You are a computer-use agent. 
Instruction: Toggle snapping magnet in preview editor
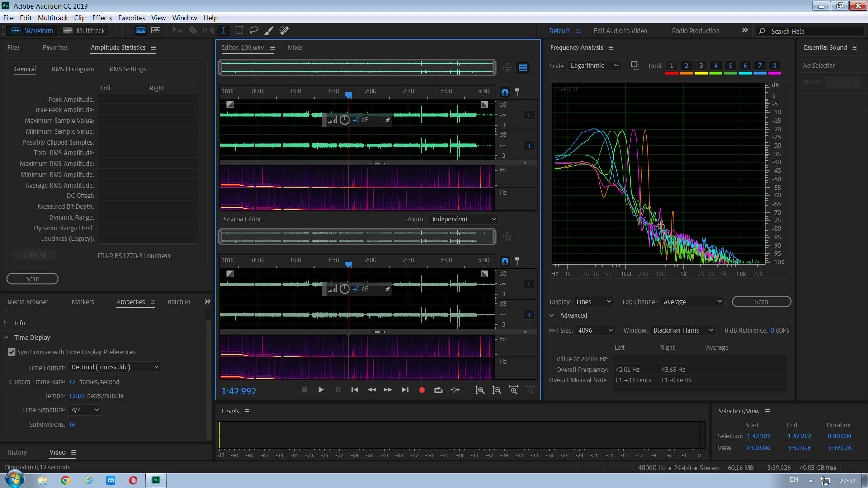(505, 261)
